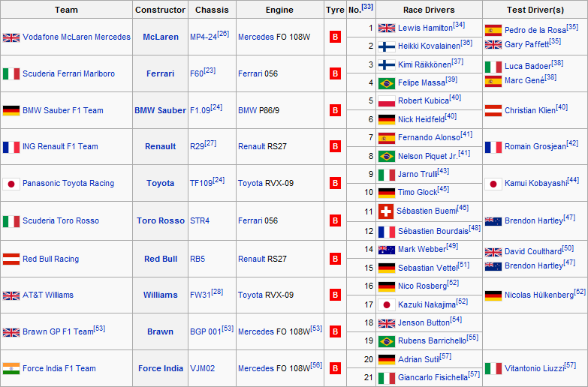Click the Indian flag beside Force India F1 Team
588x387 pixels.
coord(11,369)
